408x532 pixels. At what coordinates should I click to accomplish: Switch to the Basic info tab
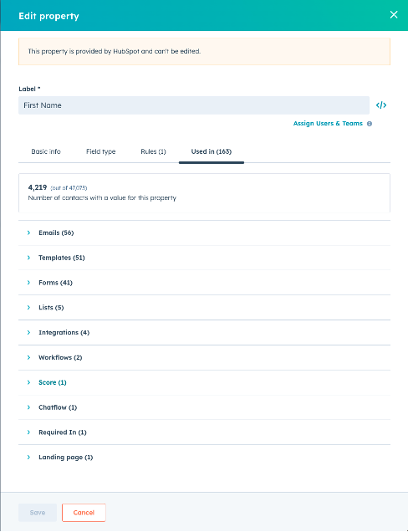coord(46,151)
